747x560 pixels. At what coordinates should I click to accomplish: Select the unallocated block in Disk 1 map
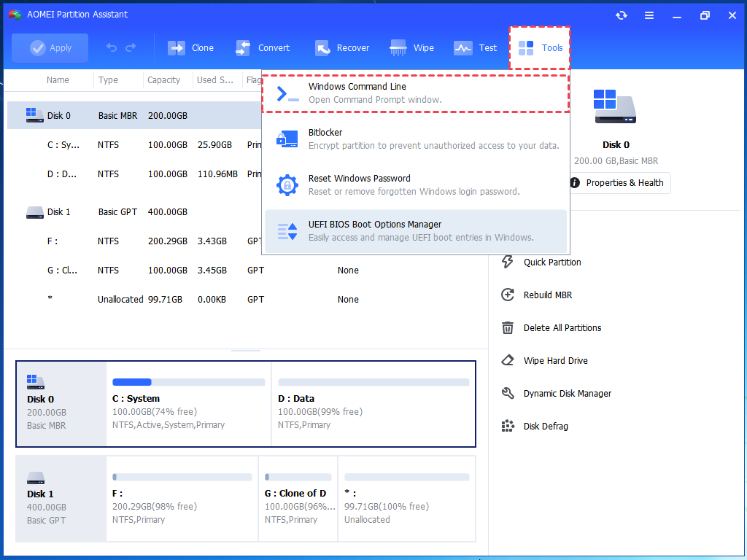coord(406,499)
